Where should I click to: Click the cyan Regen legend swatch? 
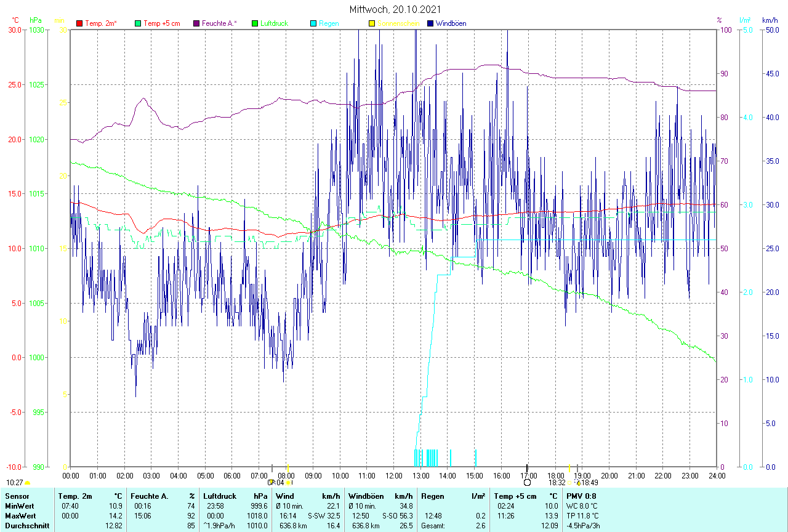tap(313, 23)
